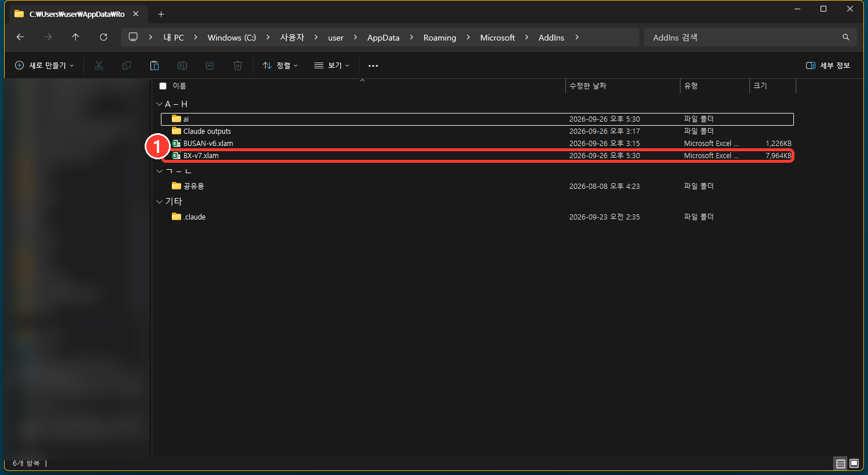The image size is (868, 475).
Task: Expand chevron after AddIns in breadcrumb
Action: coord(577,37)
